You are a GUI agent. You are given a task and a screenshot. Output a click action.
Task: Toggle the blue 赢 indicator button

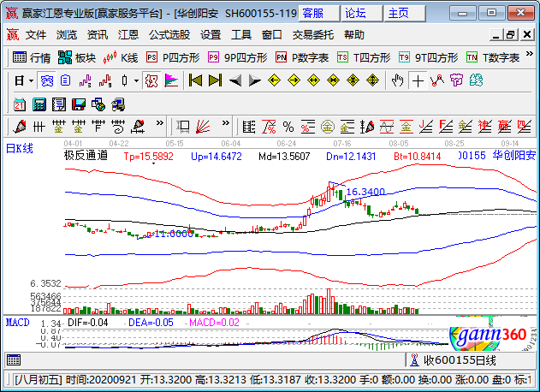(x=47, y=81)
